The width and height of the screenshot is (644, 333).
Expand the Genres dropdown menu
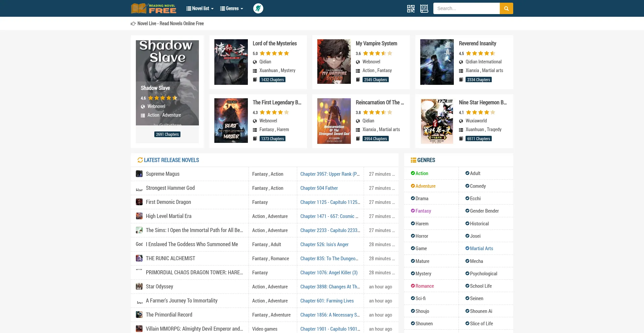[x=231, y=8]
